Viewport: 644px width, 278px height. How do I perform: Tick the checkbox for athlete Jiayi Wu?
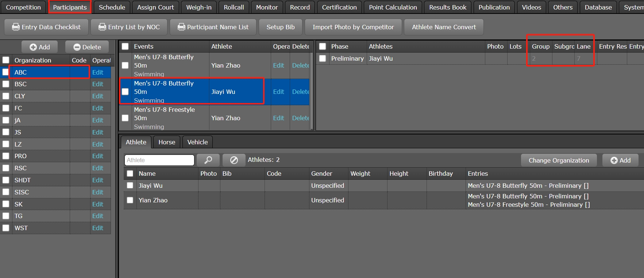click(x=130, y=186)
